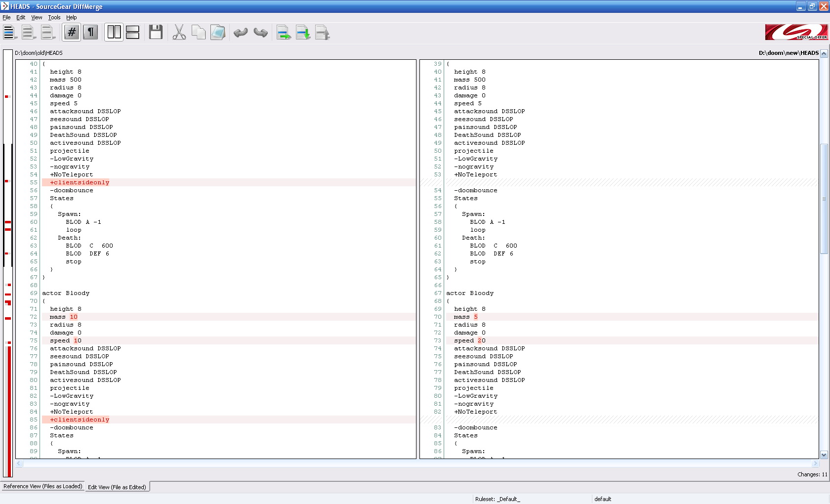
Task: Click the Copy icon in toolbar
Action: pyautogui.click(x=198, y=33)
